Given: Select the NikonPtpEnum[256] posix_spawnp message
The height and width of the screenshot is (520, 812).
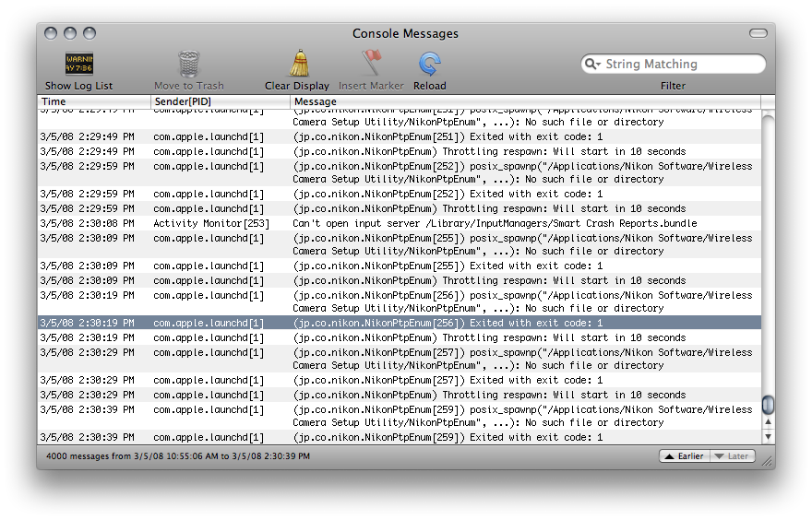Looking at the screenshot, I should [522, 301].
